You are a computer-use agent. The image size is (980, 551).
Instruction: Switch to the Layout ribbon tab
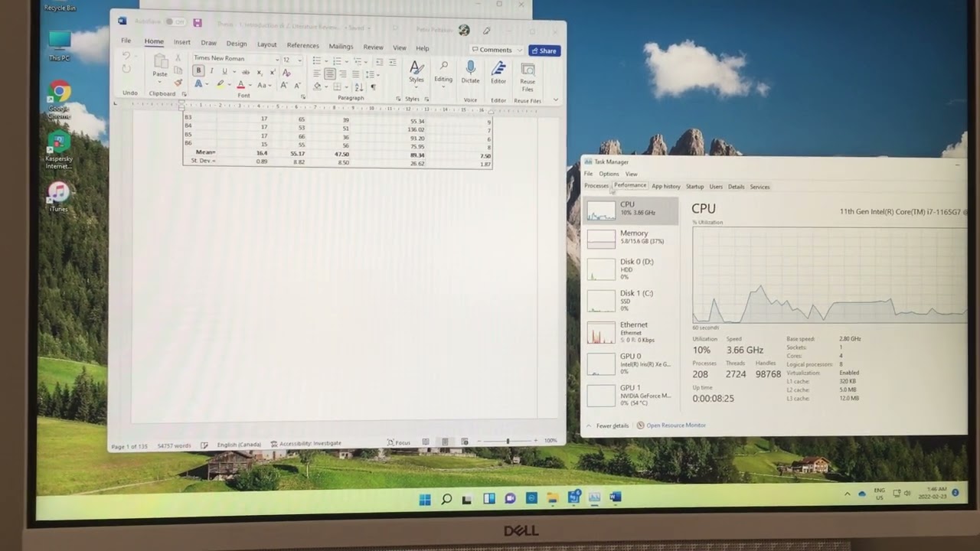pyautogui.click(x=266, y=44)
